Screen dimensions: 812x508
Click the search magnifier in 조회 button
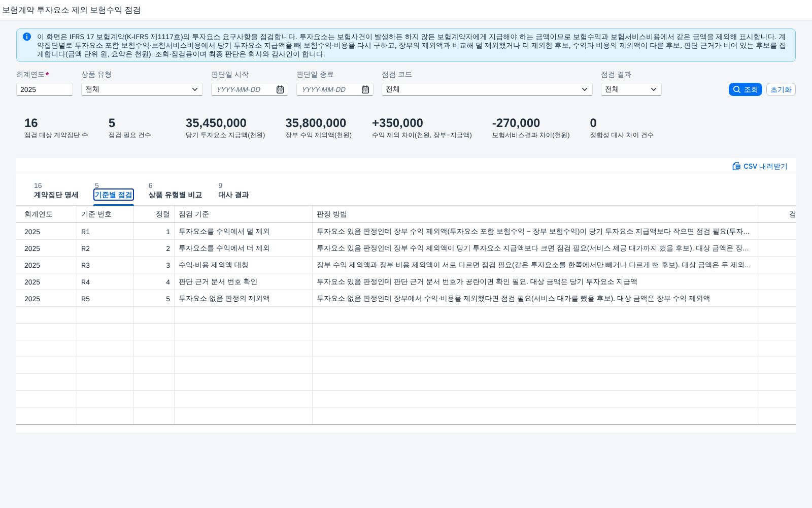(x=737, y=89)
